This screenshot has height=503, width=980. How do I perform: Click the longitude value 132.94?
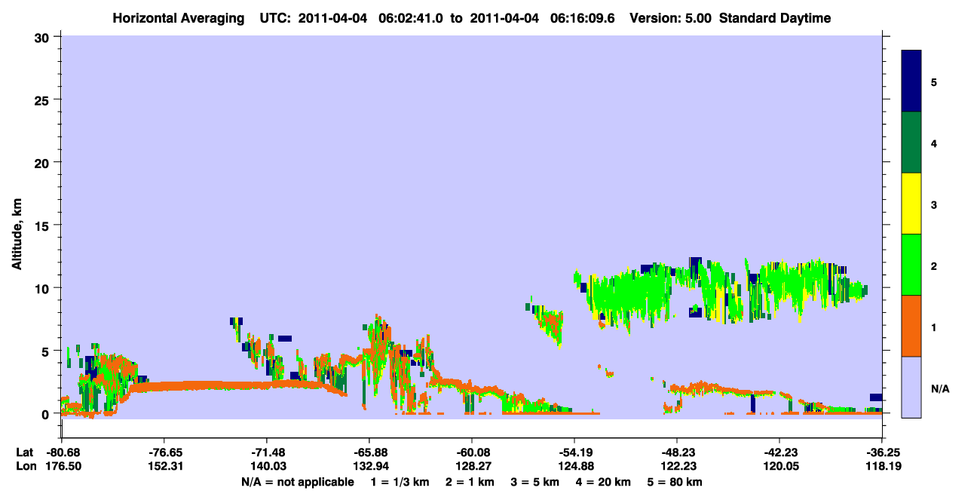pyautogui.click(x=369, y=467)
